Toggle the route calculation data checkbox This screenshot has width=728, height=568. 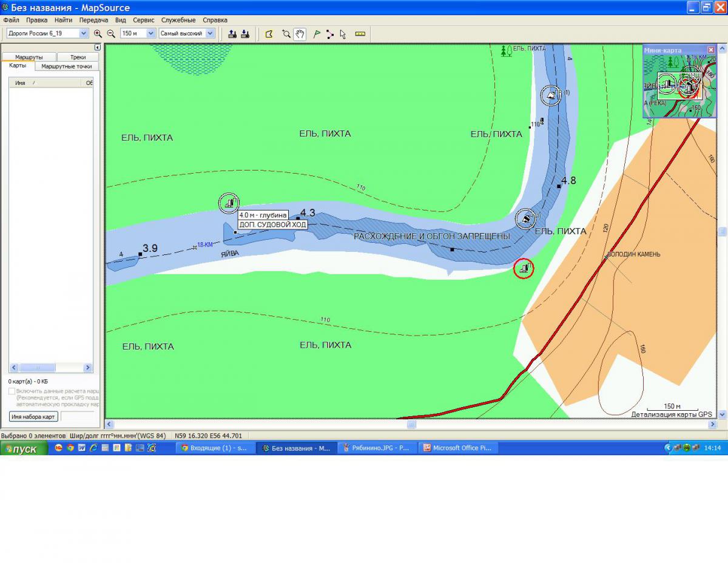pos(12,391)
